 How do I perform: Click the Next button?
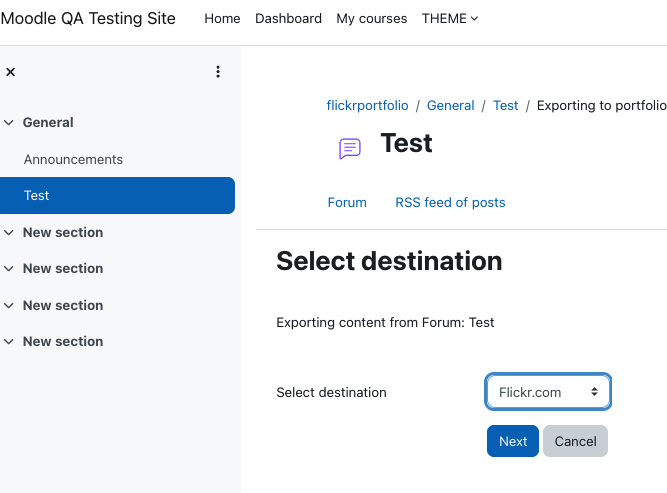pos(513,441)
